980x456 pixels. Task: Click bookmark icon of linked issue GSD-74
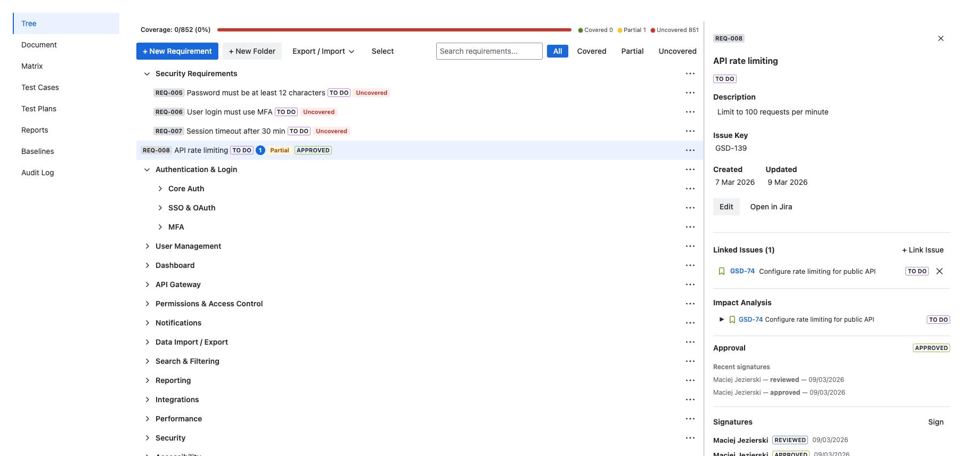pyautogui.click(x=722, y=271)
